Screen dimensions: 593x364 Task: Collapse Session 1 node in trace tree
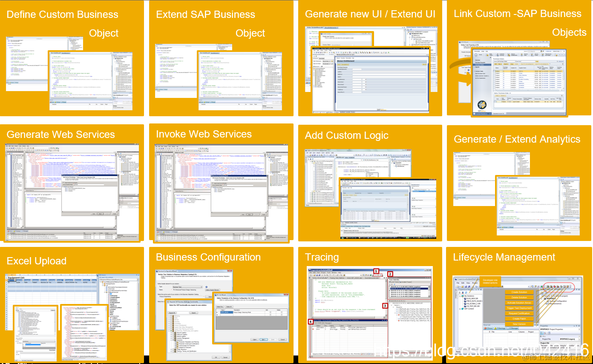coord(392,305)
